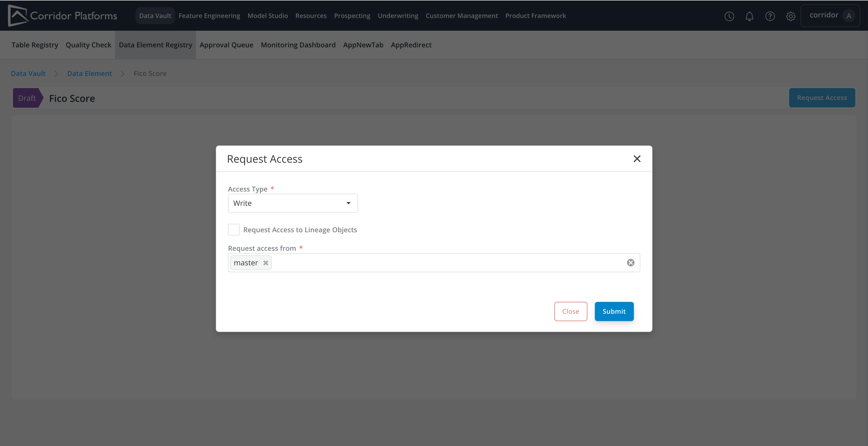
Task: Click the Access Type dropdown arrow
Action: [x=348, y=203]
